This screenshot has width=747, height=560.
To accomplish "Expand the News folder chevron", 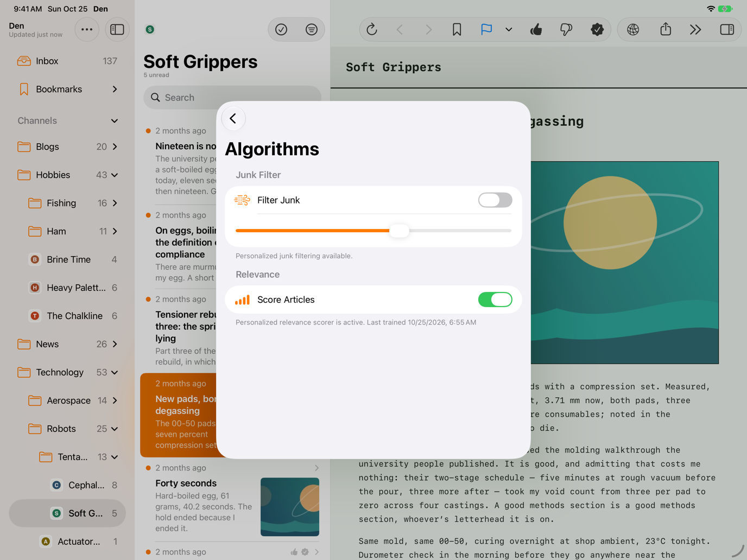I will [115, 344].
